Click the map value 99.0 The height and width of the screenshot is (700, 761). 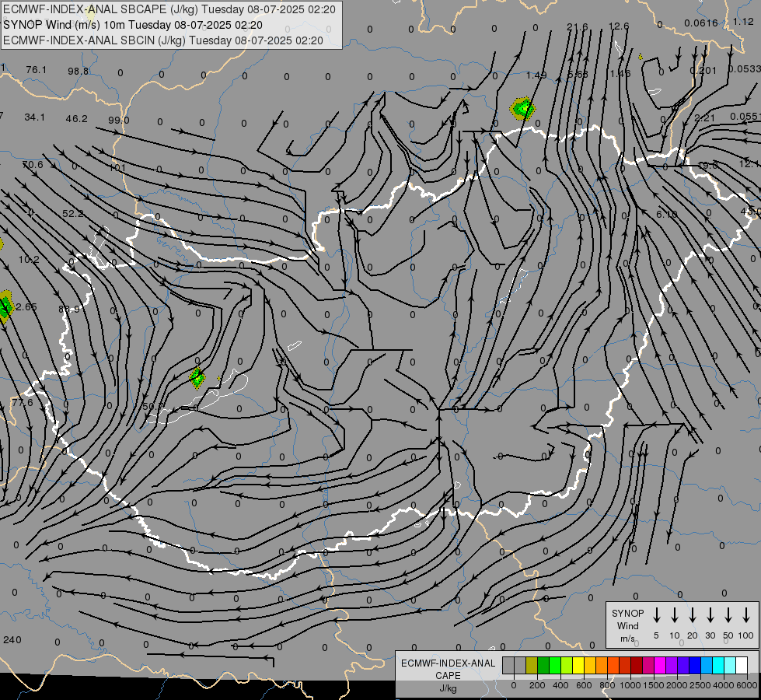pos(119,120)
